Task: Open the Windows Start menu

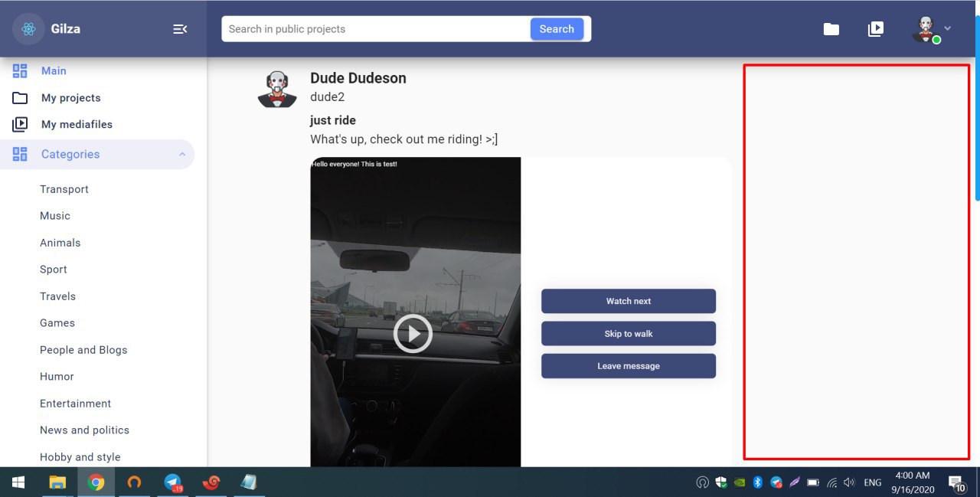Action: [x=18, y=482]
